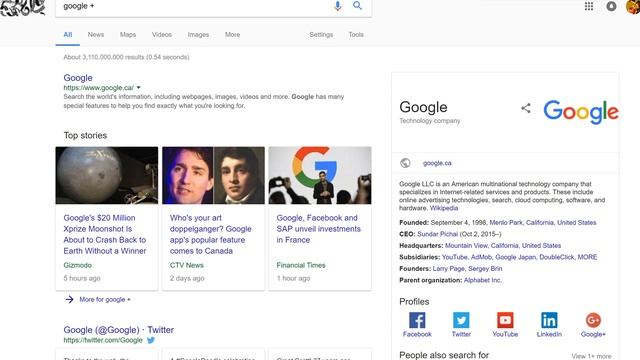Screen dimensions: 640x360
Task: Open search Settings
Action: (x=321, y=35)
